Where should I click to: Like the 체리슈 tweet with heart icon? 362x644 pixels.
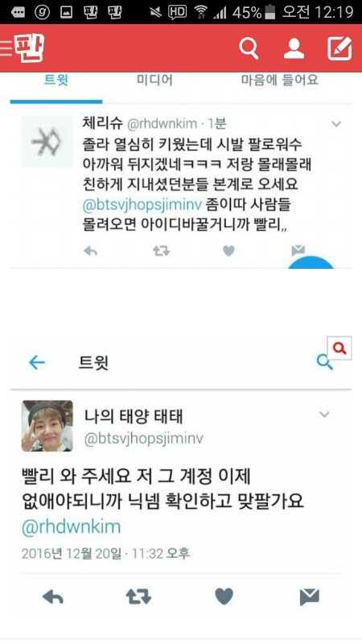[x=228, y=250]
